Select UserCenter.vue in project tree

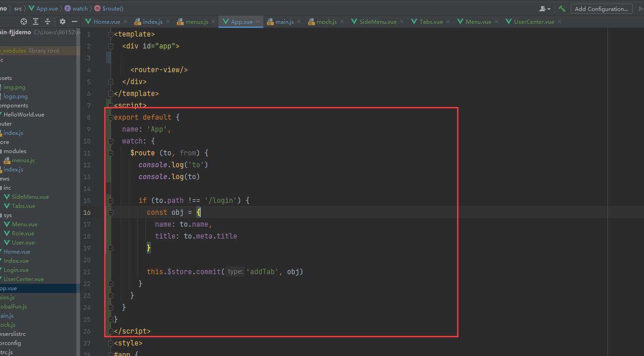24,279
